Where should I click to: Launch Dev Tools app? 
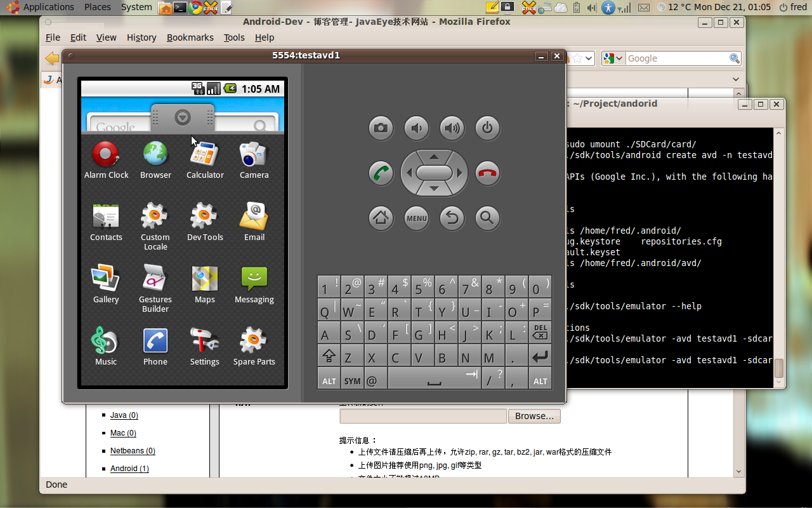click(x=205, y=222)
